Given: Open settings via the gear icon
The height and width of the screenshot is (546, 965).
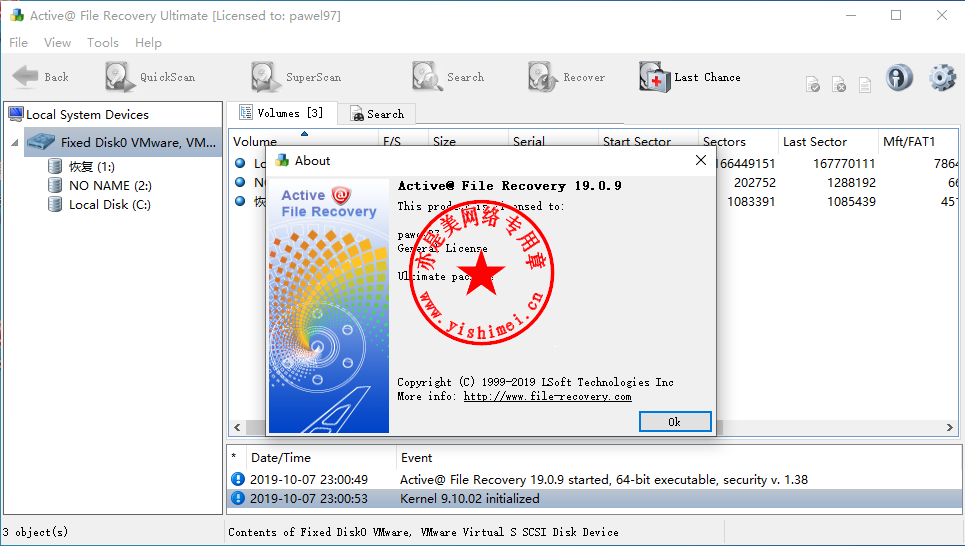Looking at the screenshot, I should click(x=942, y=78).
